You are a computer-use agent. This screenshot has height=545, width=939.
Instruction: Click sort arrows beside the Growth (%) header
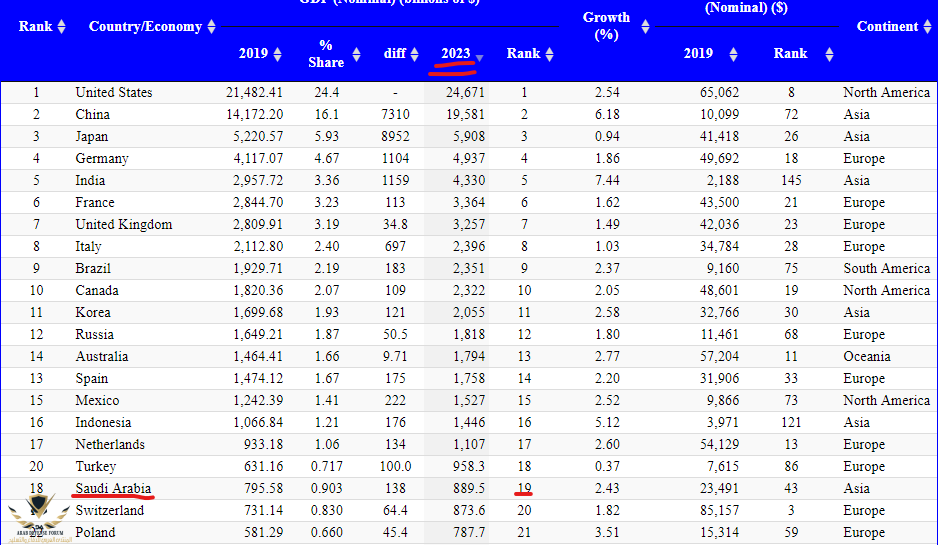pos(645,27)
